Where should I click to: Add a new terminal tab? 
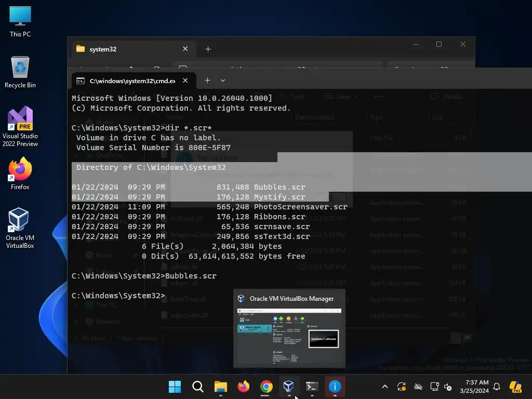click(208, 81)
